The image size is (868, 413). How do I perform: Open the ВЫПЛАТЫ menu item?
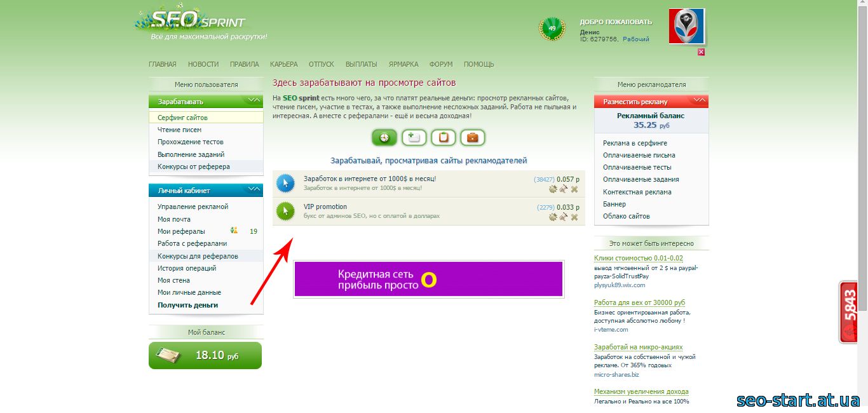362,64
